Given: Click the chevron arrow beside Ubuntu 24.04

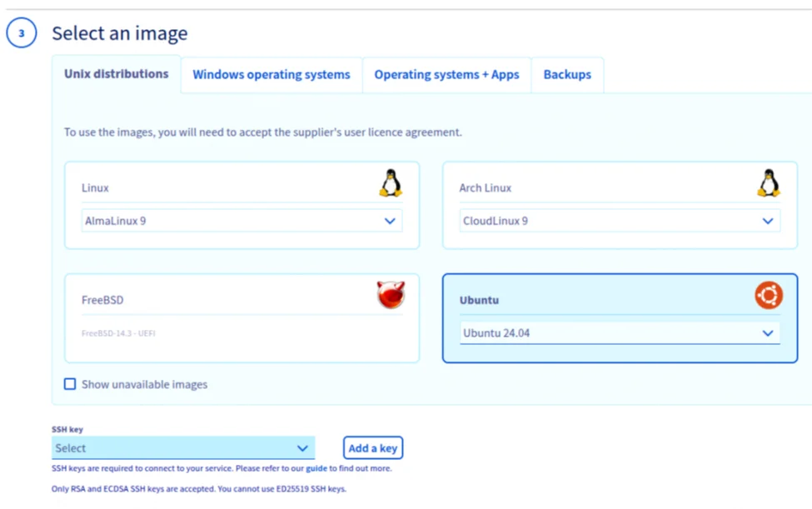Looking at the screenshot, I should [768, 333].
